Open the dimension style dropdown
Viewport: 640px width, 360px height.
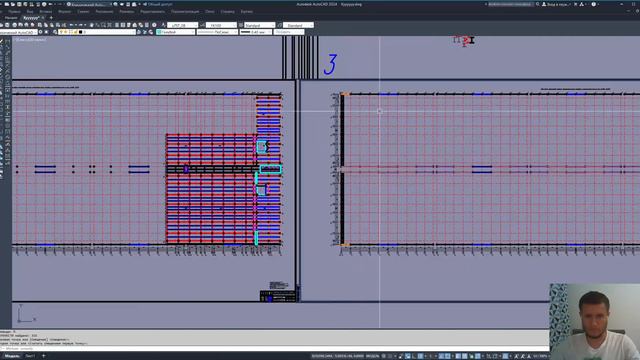(x=221, y=25)
